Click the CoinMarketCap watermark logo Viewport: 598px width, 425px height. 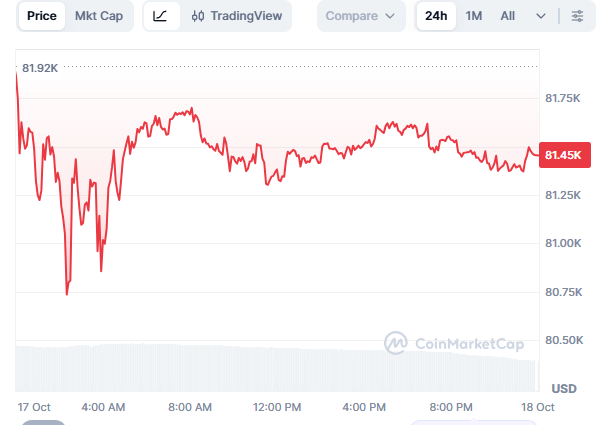point(454,343)
